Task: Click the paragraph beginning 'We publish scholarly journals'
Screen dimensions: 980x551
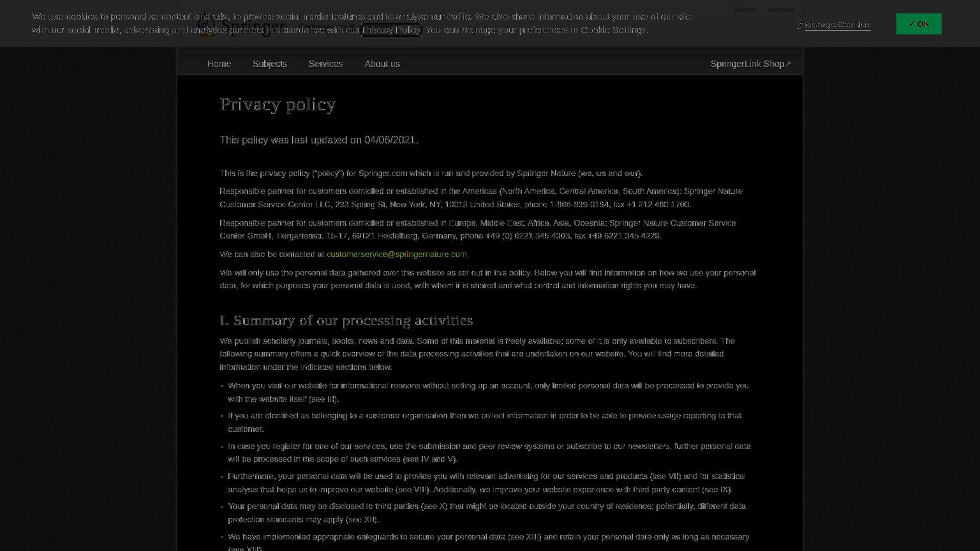Action: [477, 354]
